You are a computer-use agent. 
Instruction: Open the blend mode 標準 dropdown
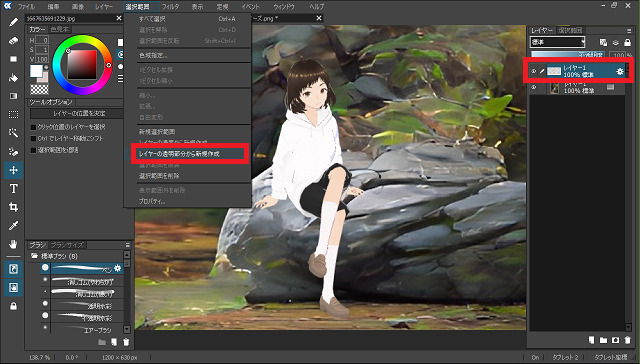click(558, 42)
